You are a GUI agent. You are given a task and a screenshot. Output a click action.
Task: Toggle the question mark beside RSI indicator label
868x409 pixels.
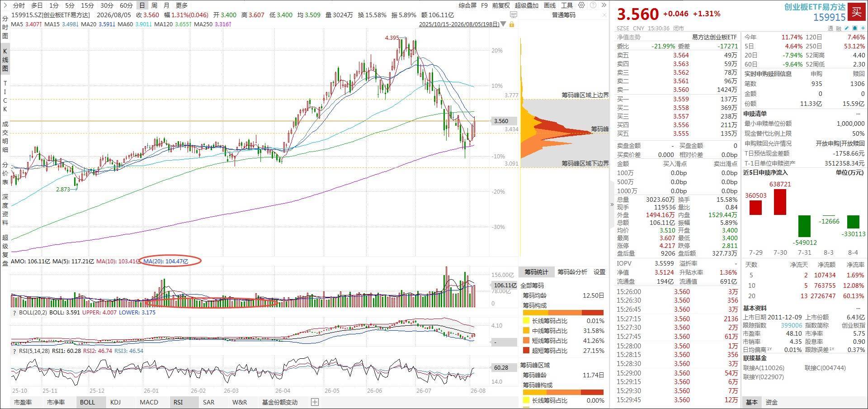[14, 351]
